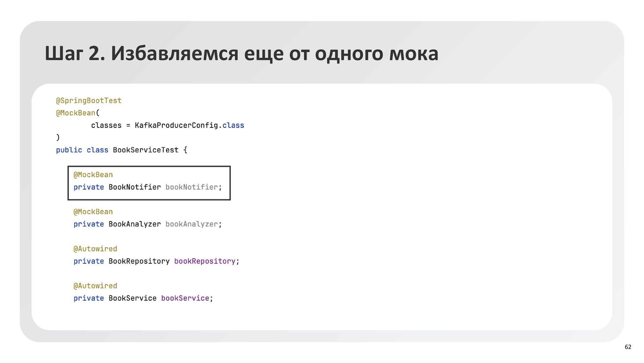Click the blue 'class' keyword after KafkaProducerConfig
Image resolution: width=644 pixels, height=363 pixels.
[x=233, y=125]
